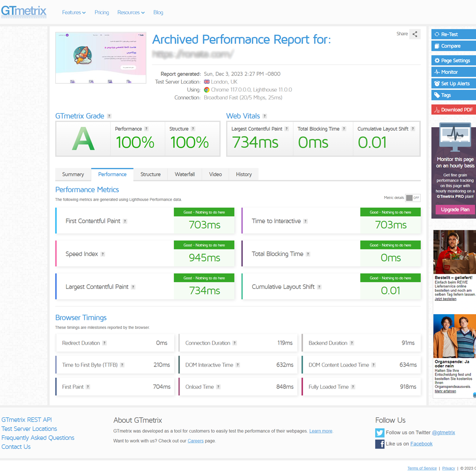476x476 pixels.
Task: Click help icon in Metrics Total Blocking Time row
Action: tap(308, 254)
